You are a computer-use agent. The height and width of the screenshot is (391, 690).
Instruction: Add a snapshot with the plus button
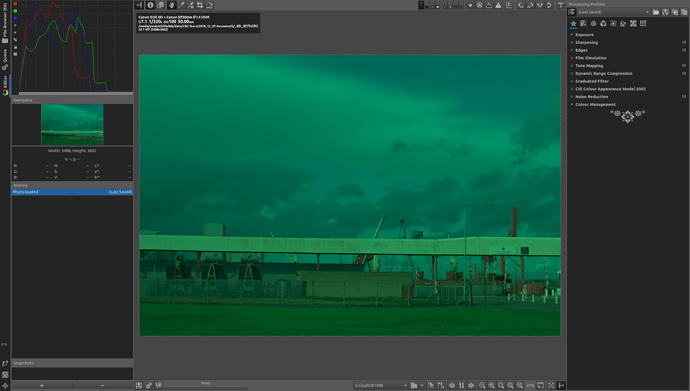(x=42, y=386)
